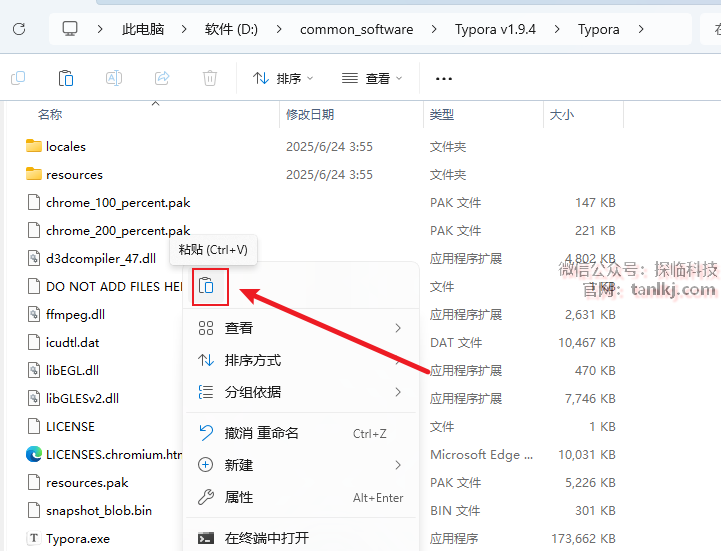Select the Typora.exe application file

coord(78,538)
